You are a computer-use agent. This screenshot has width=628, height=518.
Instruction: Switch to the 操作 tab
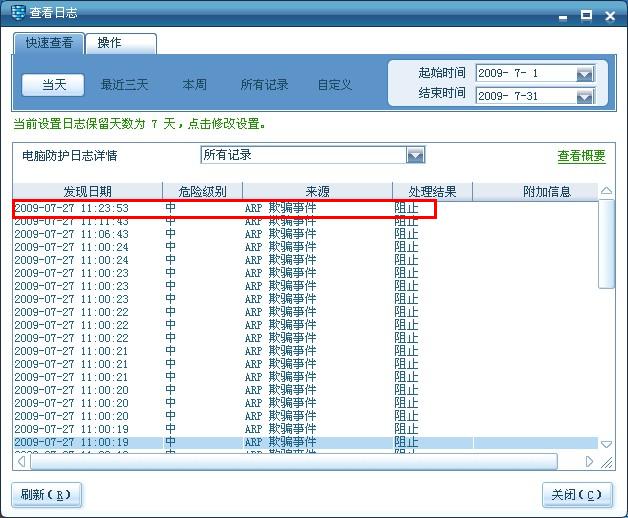point(121,43)
